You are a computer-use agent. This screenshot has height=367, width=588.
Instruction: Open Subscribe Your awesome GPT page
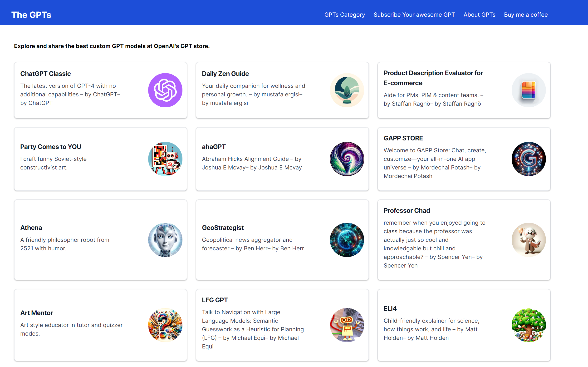[414, 15]
